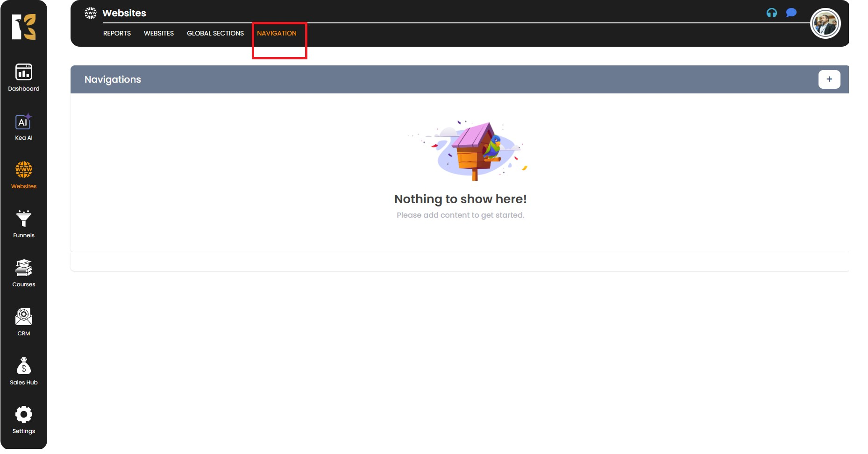The image size is (868, 454).
Task: Click the Kea logo in the sidebar
Action: (24, 27)
